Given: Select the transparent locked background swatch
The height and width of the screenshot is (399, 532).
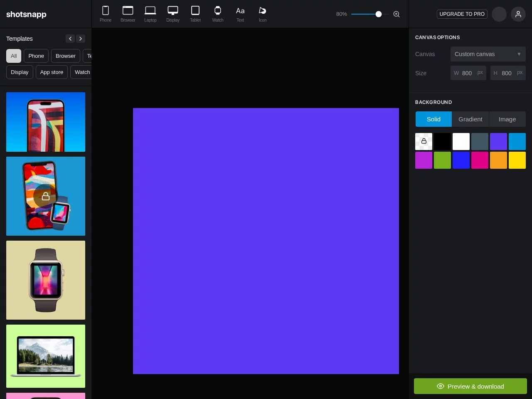Looking at the screenshot, I should [424, 141].
